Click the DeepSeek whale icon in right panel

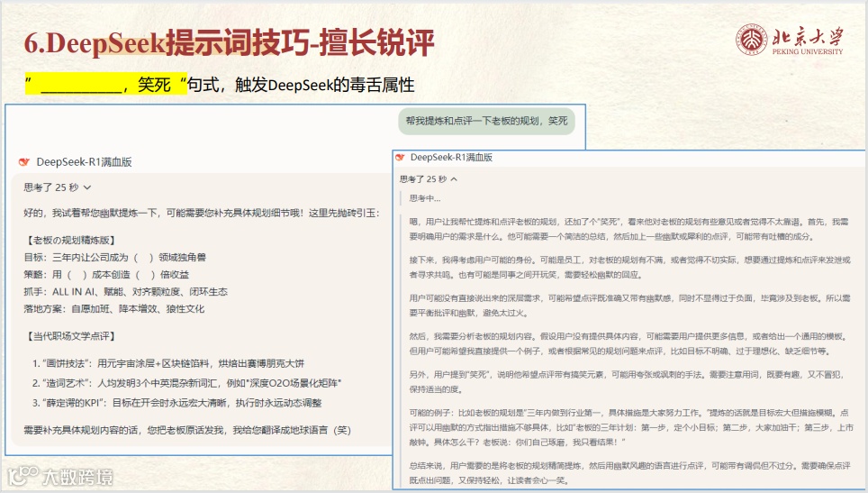point(400,158)
